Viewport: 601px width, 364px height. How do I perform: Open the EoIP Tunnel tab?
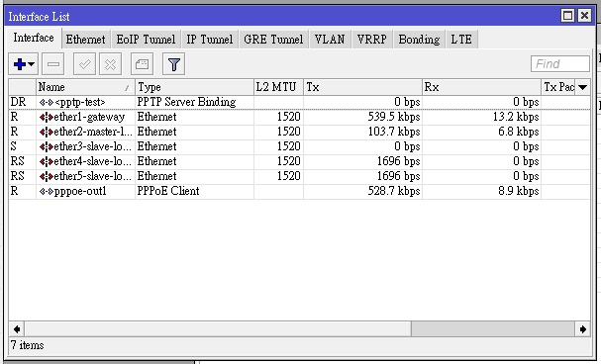click(146, 40)
